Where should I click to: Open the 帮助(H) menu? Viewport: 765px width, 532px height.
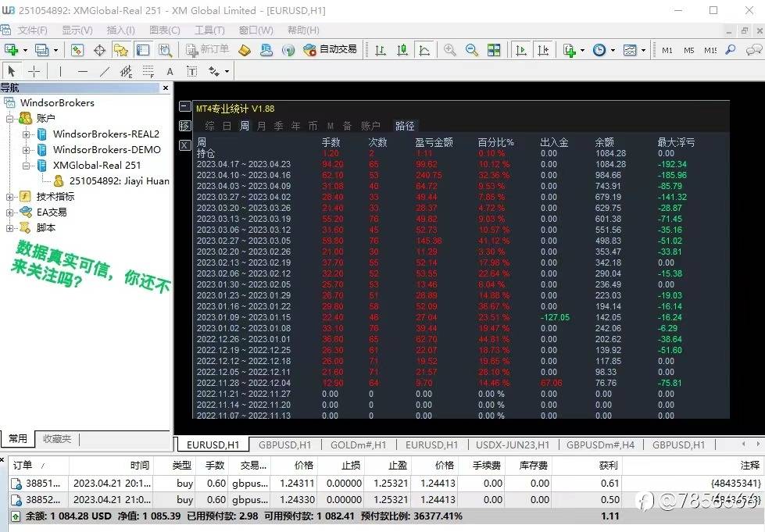coord(303,30)
